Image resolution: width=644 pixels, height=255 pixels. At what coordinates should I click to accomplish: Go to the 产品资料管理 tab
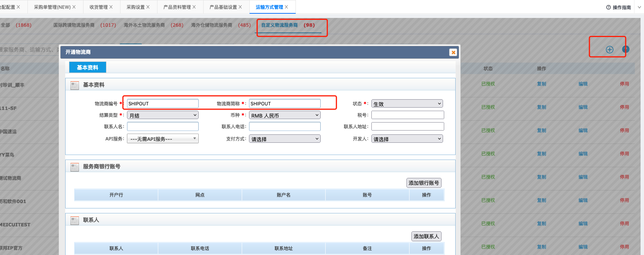(x=177, y=7)
